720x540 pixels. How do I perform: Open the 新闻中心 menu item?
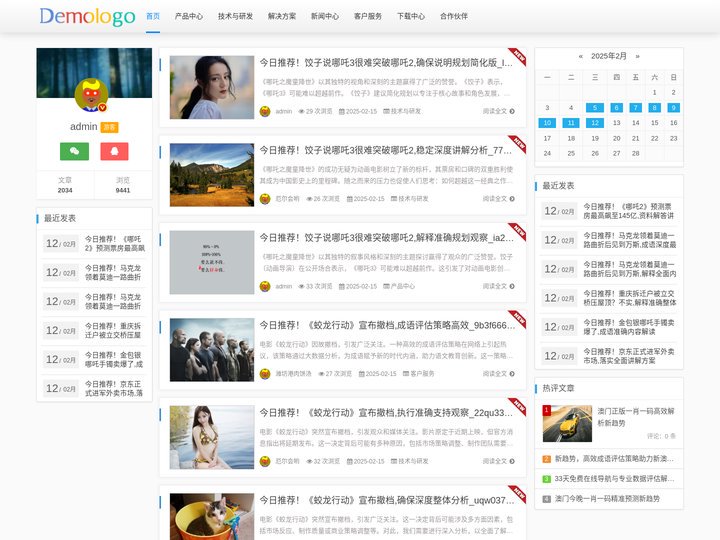pos(325,16)
